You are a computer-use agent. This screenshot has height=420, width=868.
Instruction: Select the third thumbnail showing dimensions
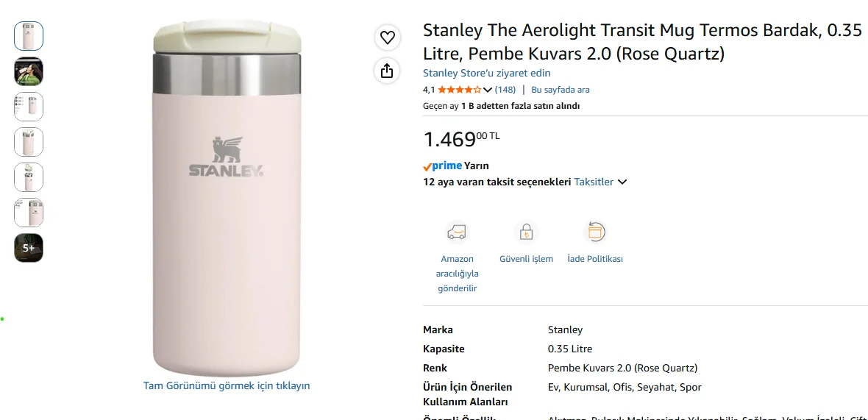[x=28, y=107]
